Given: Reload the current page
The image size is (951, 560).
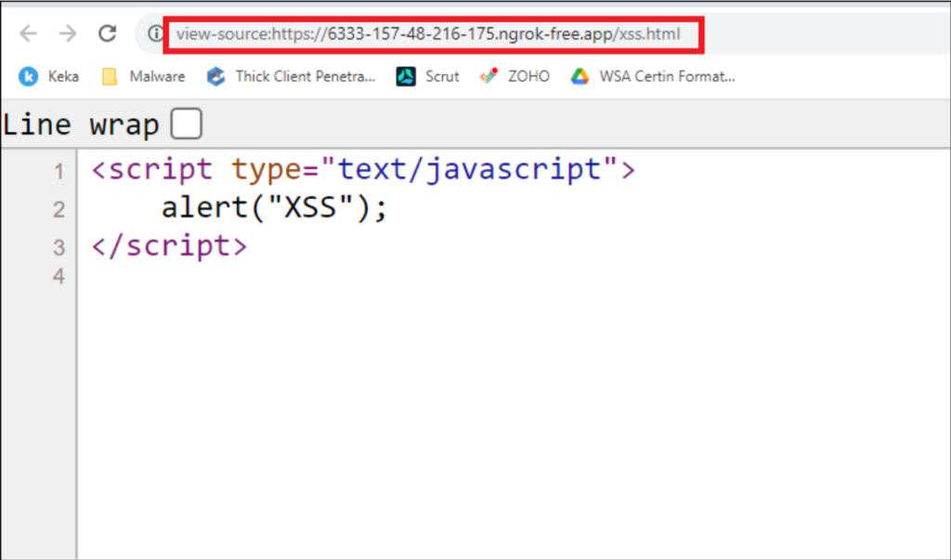Looking at the screenshot, I should (x=107, y=33).
